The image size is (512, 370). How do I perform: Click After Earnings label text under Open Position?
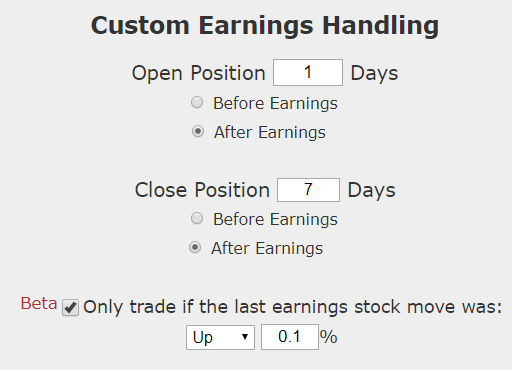270,132
